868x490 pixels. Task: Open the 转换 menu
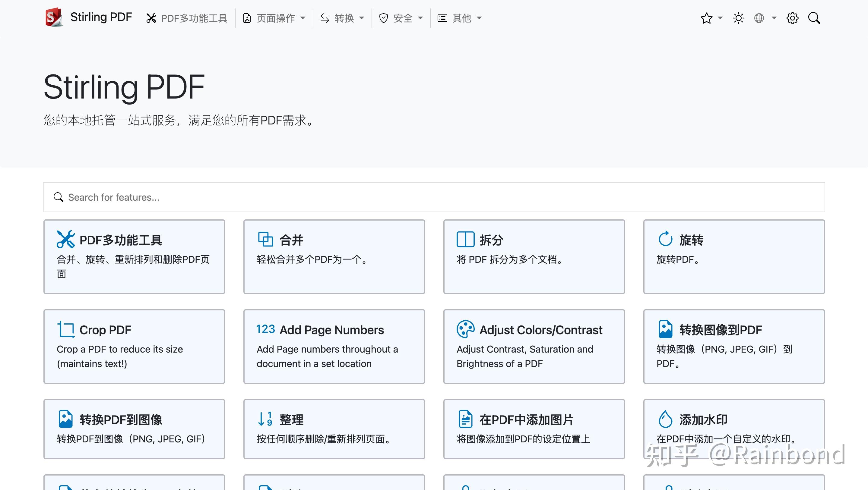click(x=342, y=18)
